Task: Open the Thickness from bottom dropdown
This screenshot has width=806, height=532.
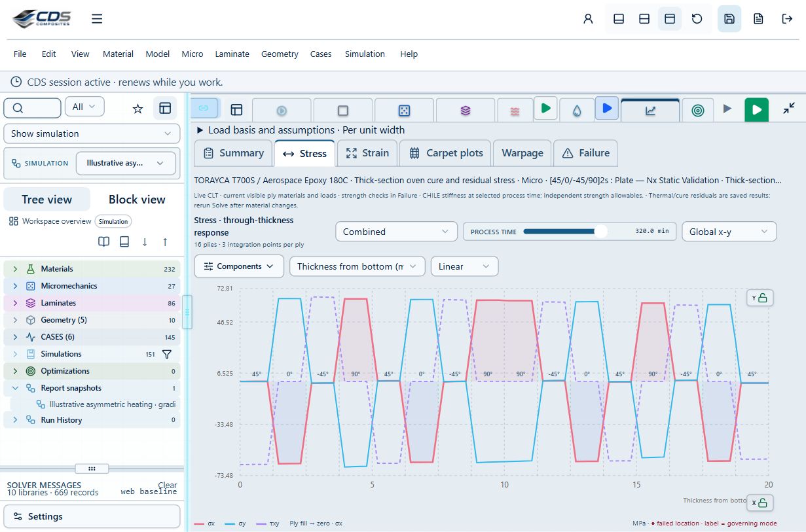Action: (x=357, y=266)
